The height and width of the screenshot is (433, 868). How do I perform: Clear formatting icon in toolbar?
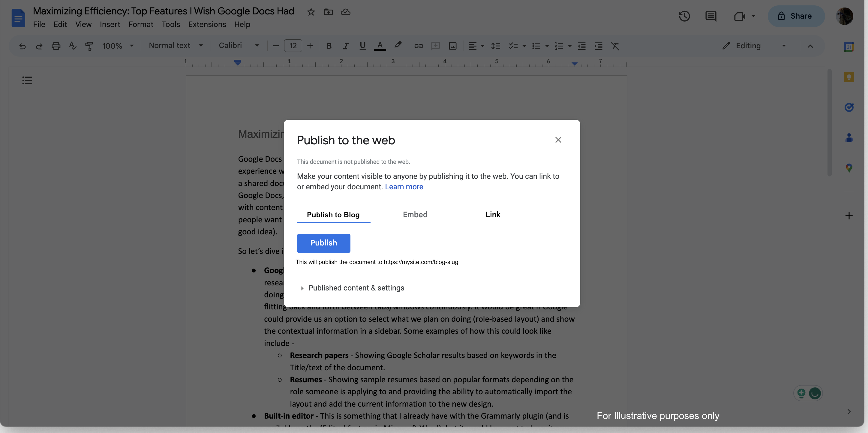click(x=615, y=46)
